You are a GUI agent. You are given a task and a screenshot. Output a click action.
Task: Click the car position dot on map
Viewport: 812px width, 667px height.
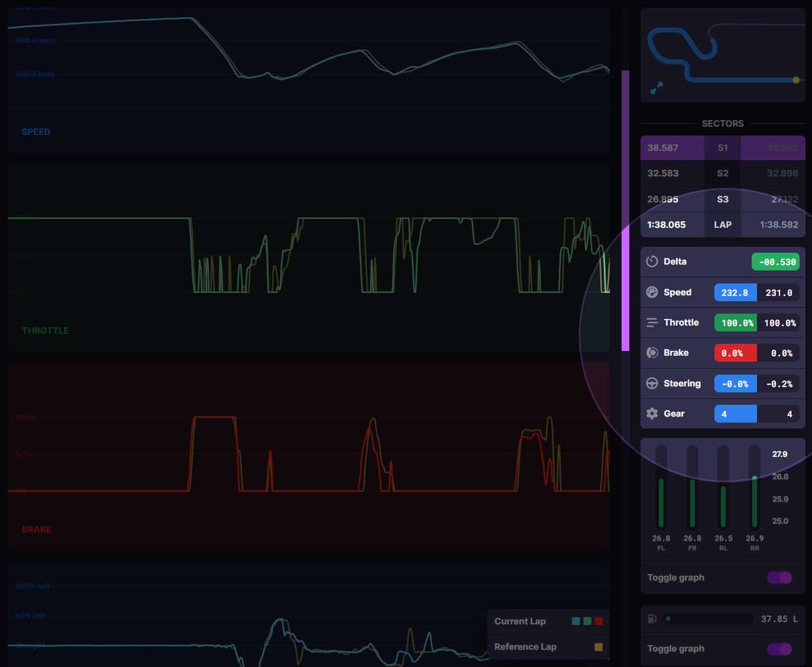(x=796, y=80)
